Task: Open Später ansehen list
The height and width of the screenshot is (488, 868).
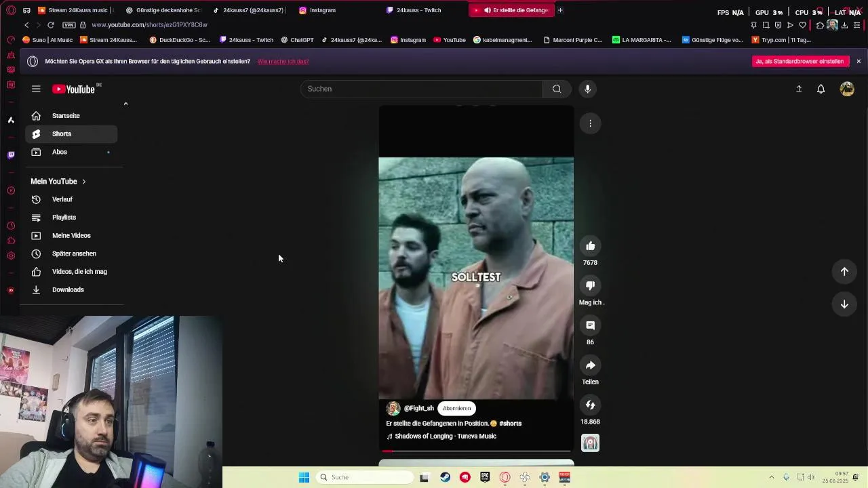Action: tap(71, 253)
